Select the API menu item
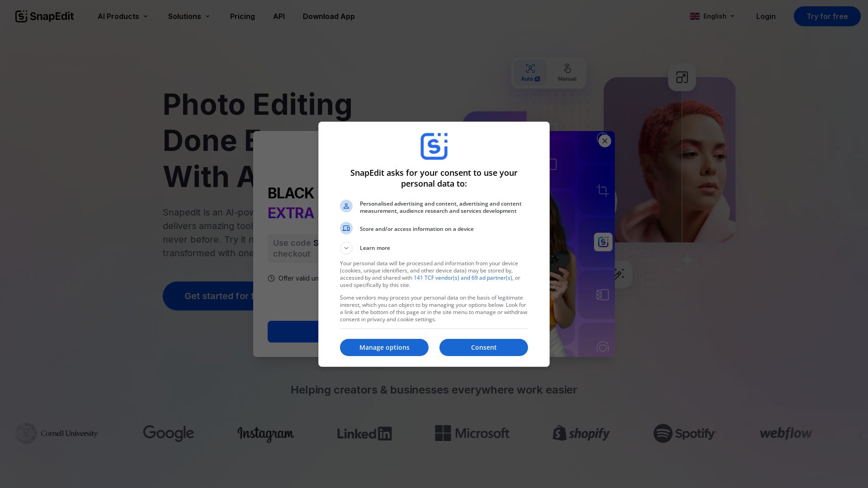The image size is (868, 488). (x=279, y=16)
